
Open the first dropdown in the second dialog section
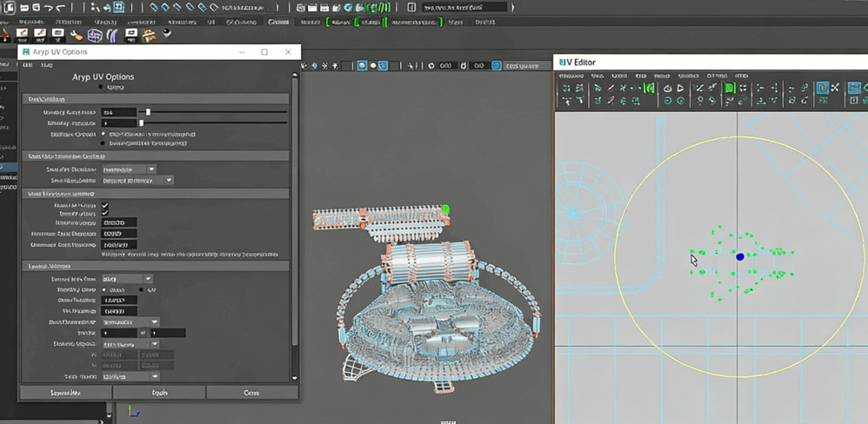[x=129, y=169]
